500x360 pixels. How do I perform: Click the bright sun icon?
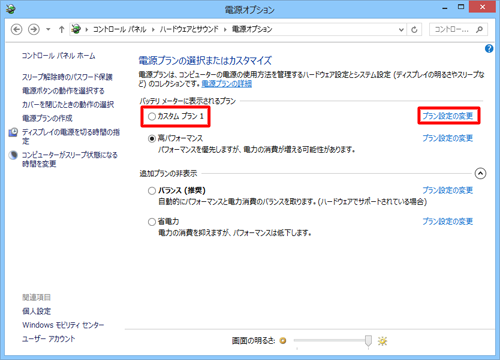382,341
